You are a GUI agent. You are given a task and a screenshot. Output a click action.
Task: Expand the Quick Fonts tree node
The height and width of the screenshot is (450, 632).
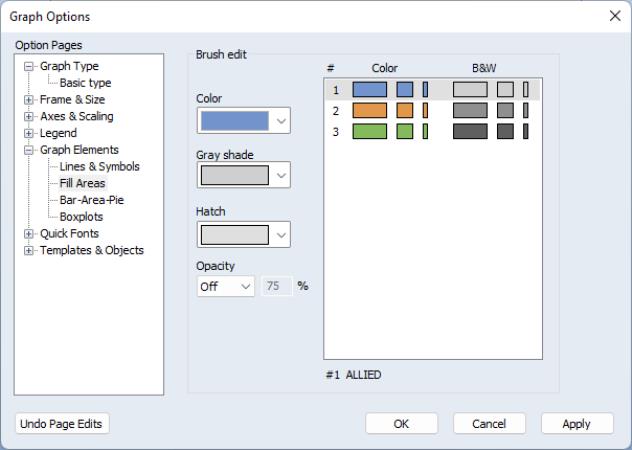[x=29, y=234]
